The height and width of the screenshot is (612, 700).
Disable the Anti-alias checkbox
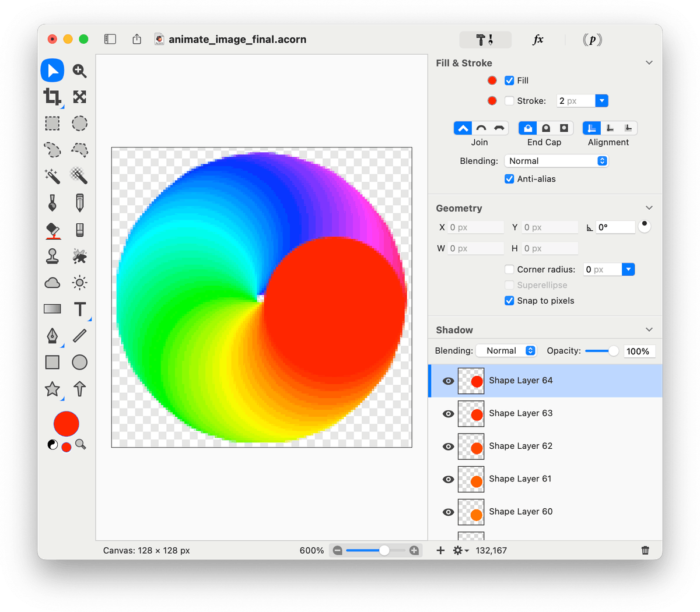(509, 179)
